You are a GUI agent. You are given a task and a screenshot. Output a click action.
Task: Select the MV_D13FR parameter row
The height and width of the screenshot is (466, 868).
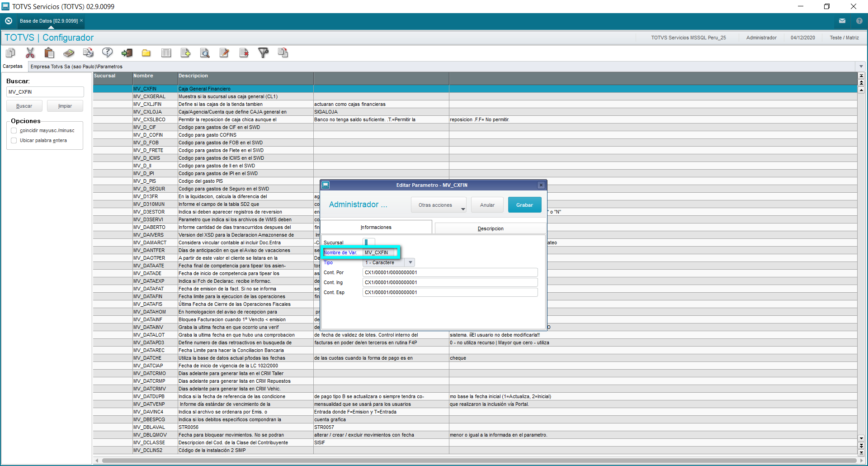(206, 196)
